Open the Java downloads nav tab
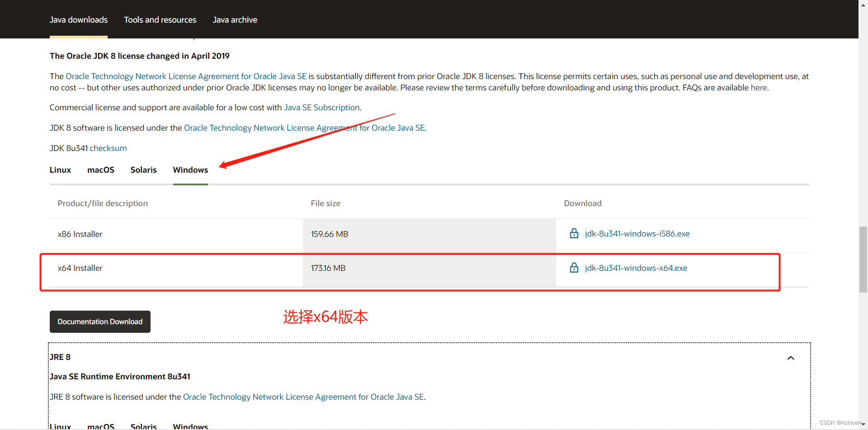This screenshot has width=868, height=430. tap(79, 19)
